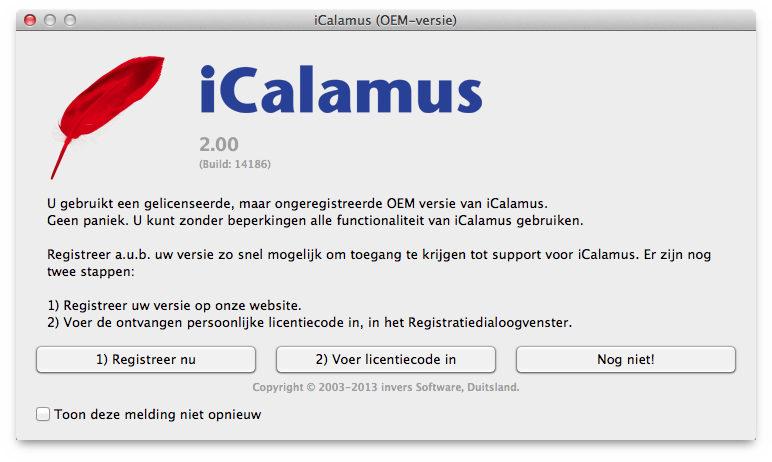Open the 2) Voer licentiecode in dialog
Screen dimensions: 772x462
pyautogui.click(x=386, y=360)
